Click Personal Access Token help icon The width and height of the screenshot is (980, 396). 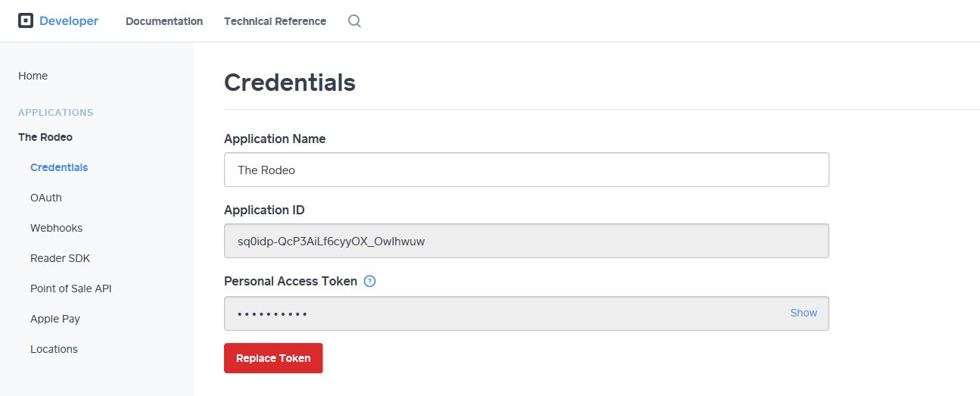[370, 281]
